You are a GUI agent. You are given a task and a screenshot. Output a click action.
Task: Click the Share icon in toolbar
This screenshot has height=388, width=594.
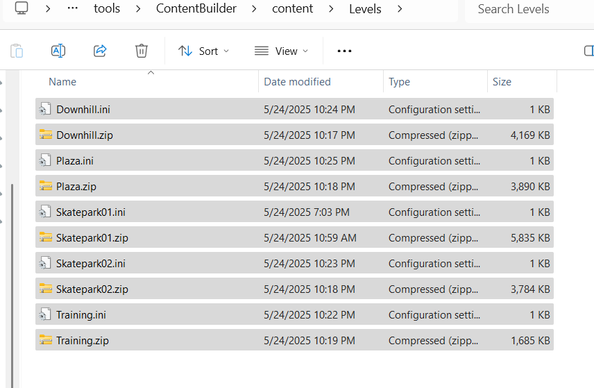tap(100, 51)
